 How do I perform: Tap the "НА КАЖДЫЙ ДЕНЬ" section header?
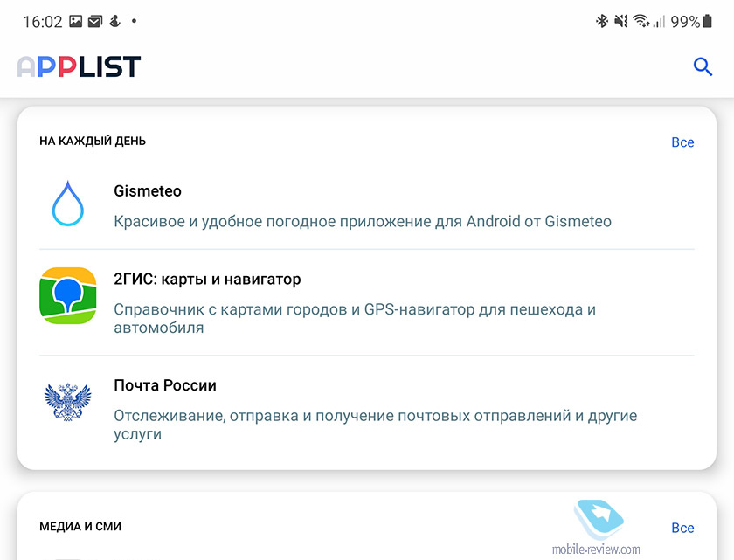(93, 141)
